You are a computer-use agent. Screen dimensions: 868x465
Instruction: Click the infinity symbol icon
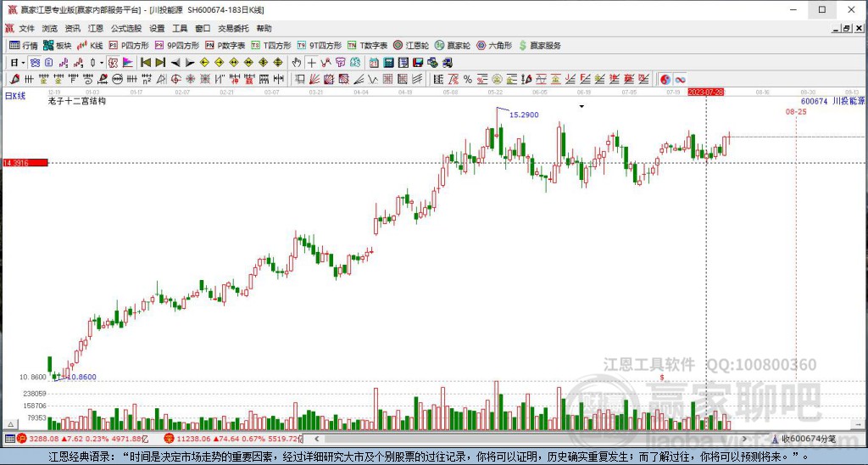[x=680, y=79]
